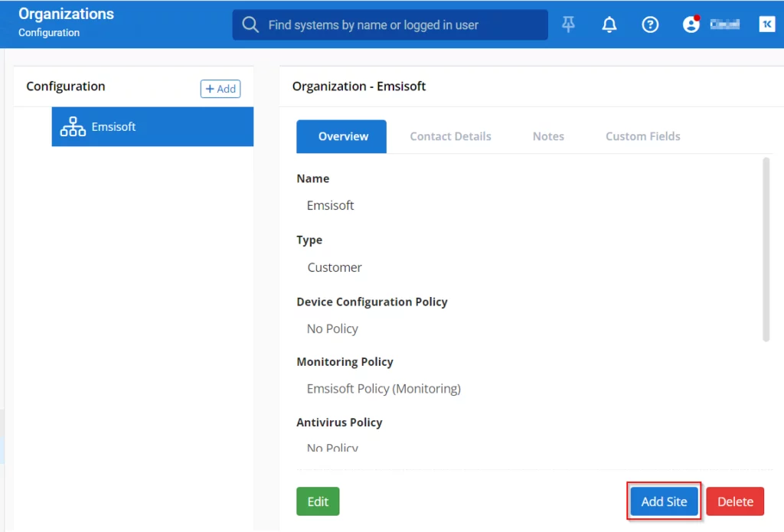Click the Emsisoft organization hierarchy icon

73,127
